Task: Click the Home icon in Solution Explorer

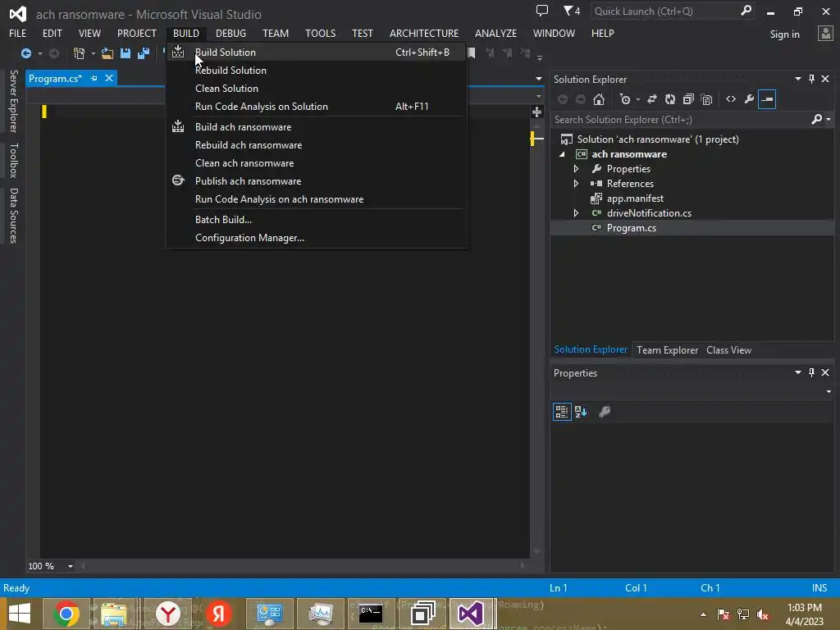Action: [x=599, y=99]
